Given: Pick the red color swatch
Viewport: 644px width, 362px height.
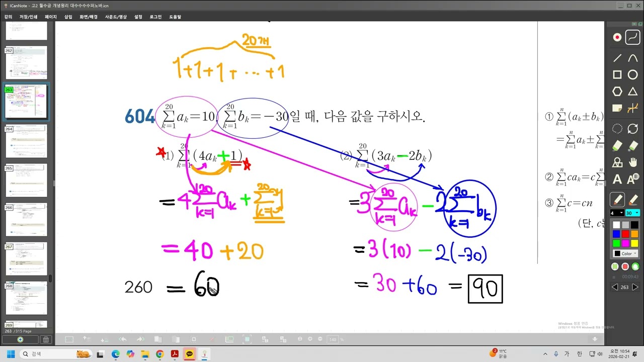Looking at the screenshot, I should click(x=625, y=234).
